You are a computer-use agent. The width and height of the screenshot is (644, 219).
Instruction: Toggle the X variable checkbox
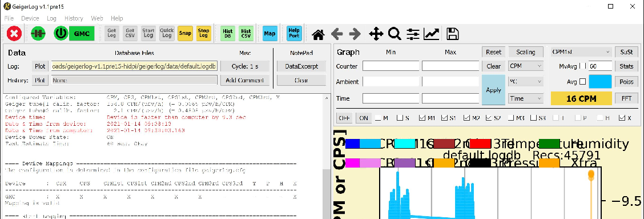coord(622,118)
